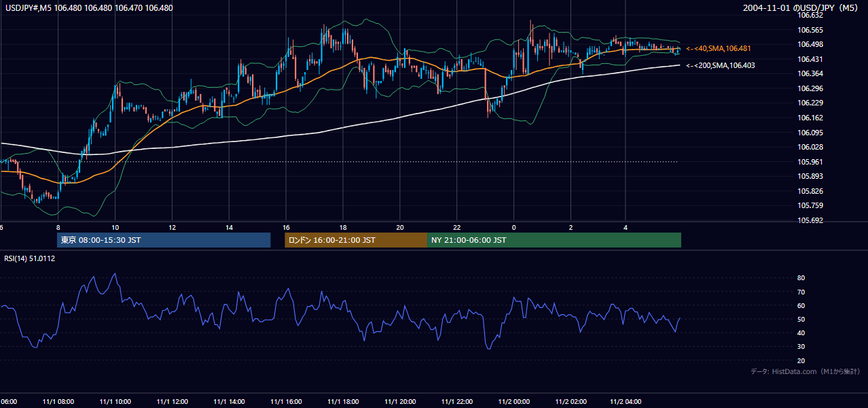Viewport: 868px width, 408px height.
Task: Click price axis label 105.893
Action: click(810, 176)
